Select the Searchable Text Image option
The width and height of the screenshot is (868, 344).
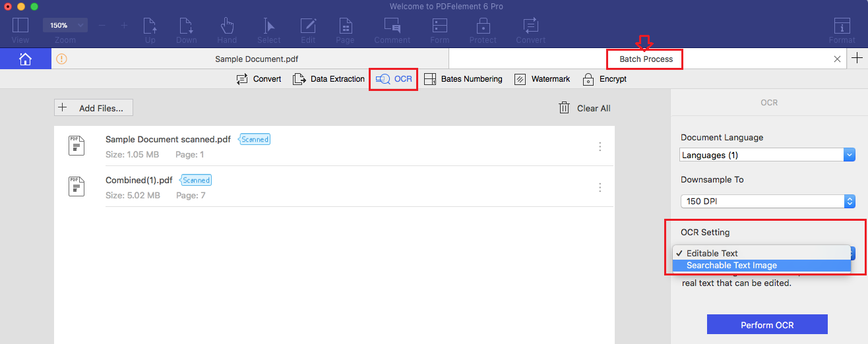pos(731,266)
